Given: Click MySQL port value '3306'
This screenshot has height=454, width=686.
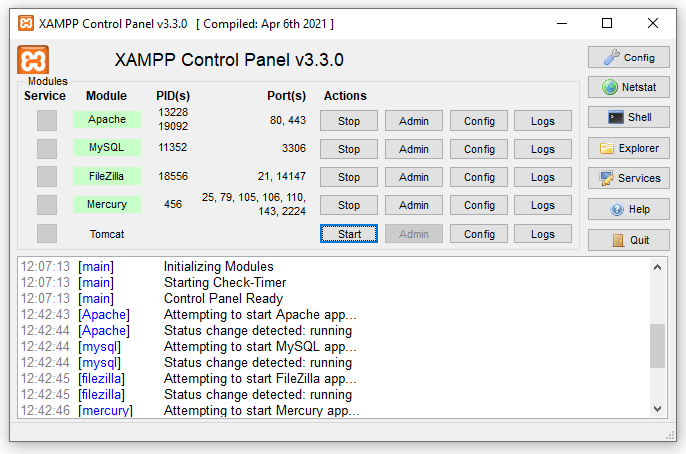Looking at the screenshot, I should [x=294, y=148].
